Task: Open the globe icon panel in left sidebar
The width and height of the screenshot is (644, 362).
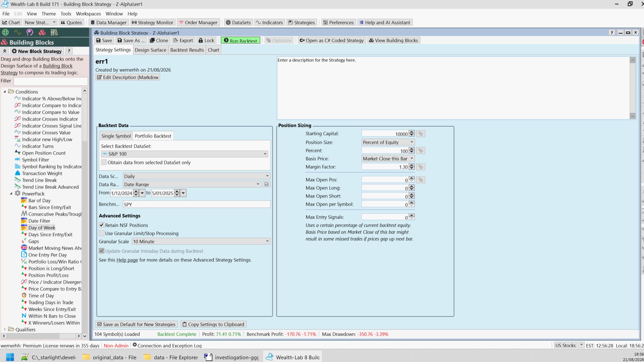Action: tap(5, 32)
